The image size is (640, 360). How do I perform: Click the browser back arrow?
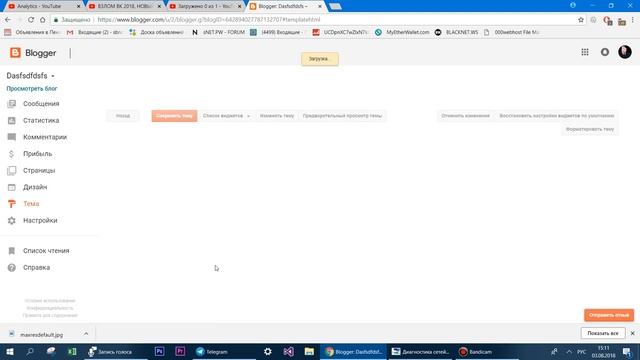pyautogui.click(x=8, y=20)
